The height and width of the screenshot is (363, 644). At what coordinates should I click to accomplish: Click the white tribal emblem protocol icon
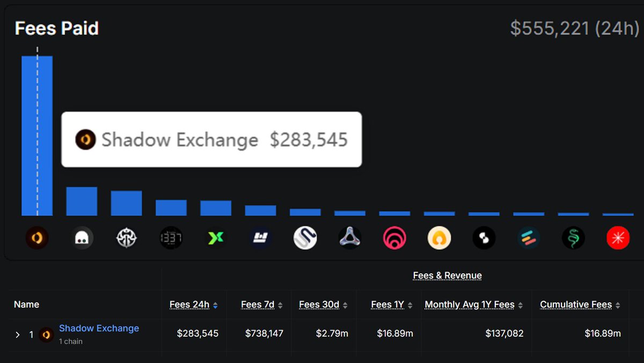[x=127, y=237]
